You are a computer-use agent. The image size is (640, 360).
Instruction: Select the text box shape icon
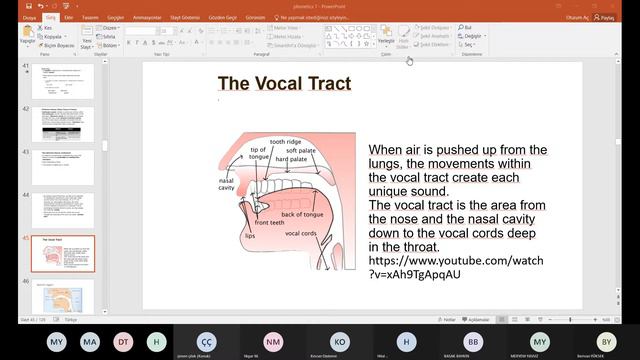(329, 29)
